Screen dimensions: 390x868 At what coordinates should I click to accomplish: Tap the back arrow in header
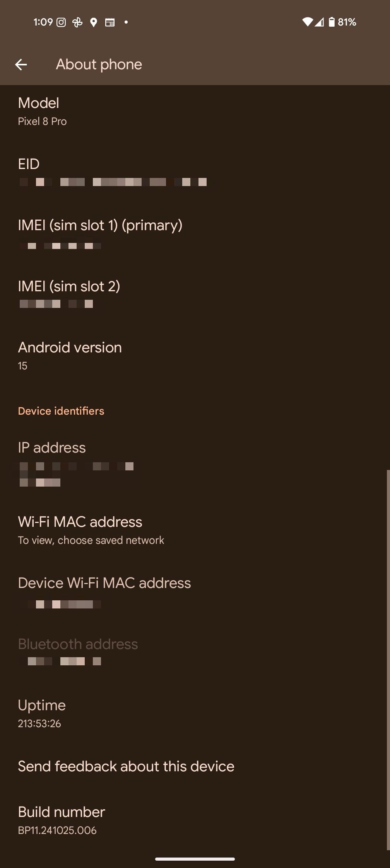coord(21,65)
